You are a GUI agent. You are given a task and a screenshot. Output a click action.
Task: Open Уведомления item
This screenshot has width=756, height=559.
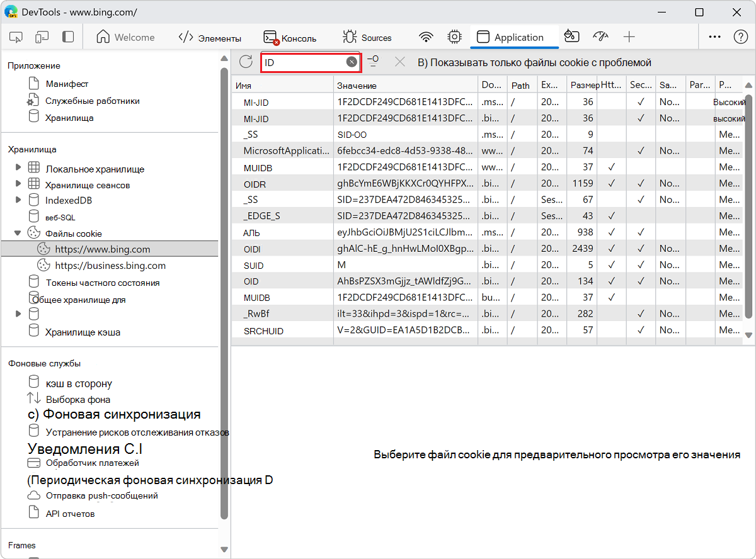pos(85,449)
